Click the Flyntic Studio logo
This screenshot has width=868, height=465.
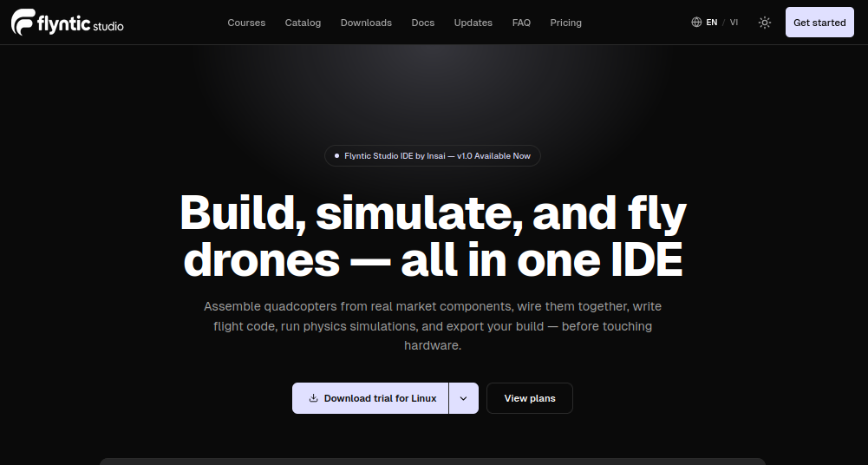(67, 23)
